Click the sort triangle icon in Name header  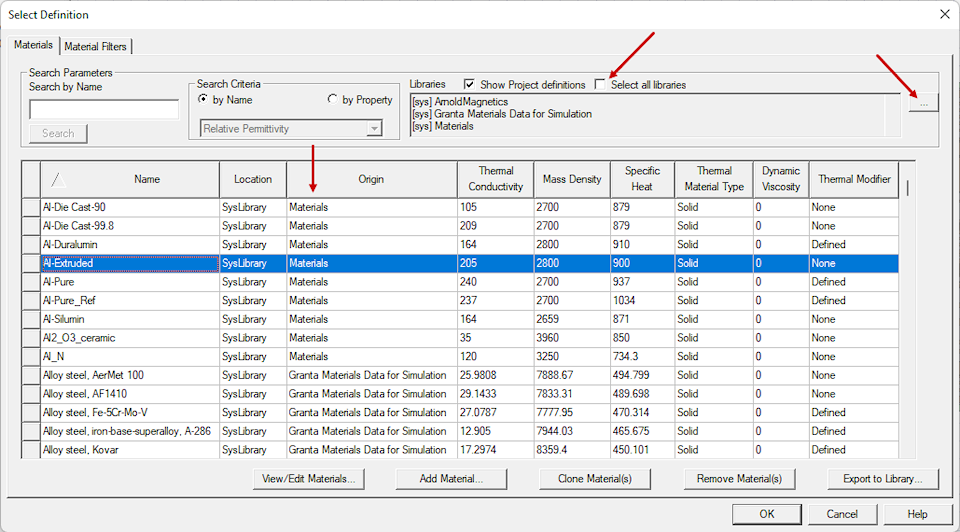point(58,180)
